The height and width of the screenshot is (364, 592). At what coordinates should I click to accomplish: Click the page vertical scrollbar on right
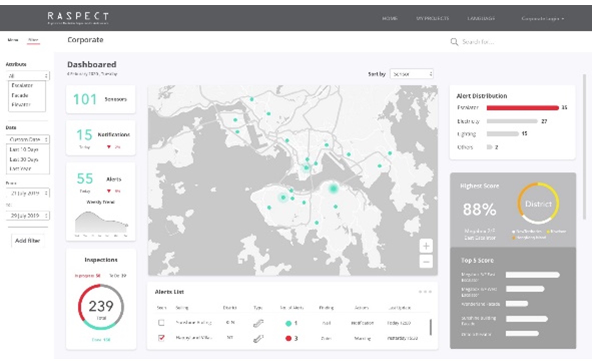(x=584, y=147)
